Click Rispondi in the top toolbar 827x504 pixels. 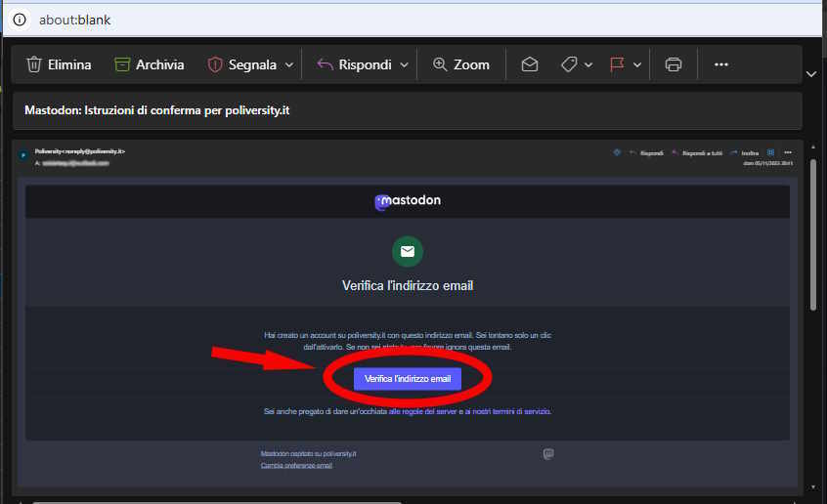(x=355, y=64)
